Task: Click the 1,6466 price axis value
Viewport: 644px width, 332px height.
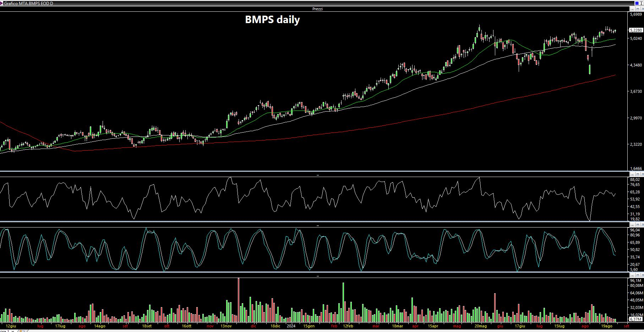Action: pyautogui.click(x=636, y=168)
